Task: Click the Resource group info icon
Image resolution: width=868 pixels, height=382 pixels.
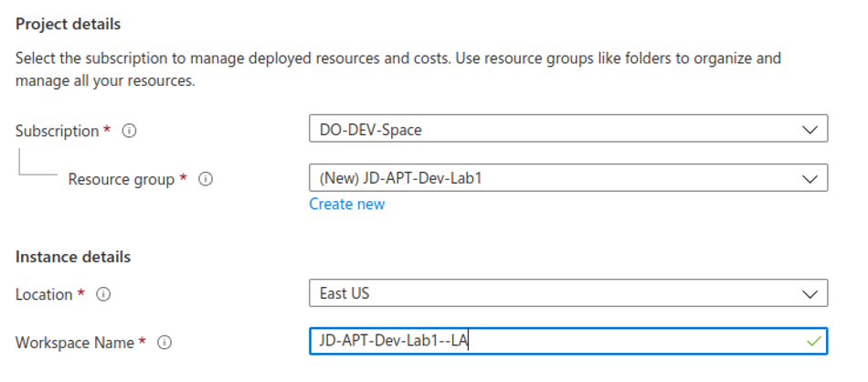Action: tap(206, 179)
